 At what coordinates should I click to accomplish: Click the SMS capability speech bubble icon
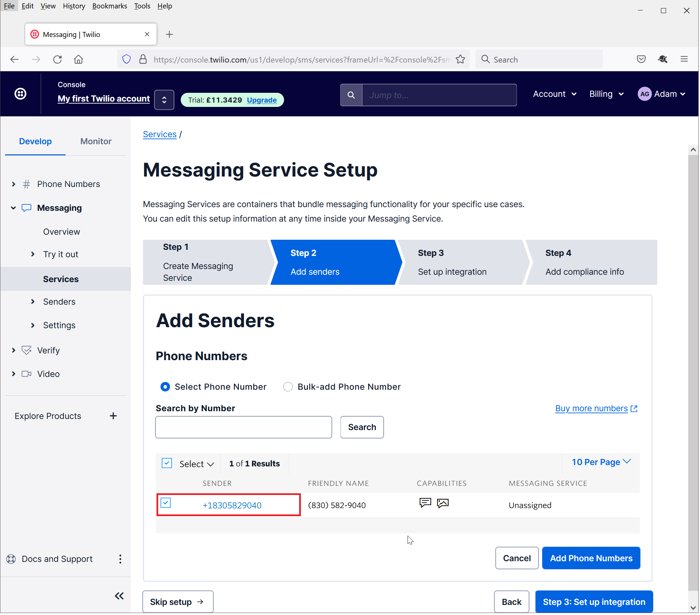click(x=425, y=503)
